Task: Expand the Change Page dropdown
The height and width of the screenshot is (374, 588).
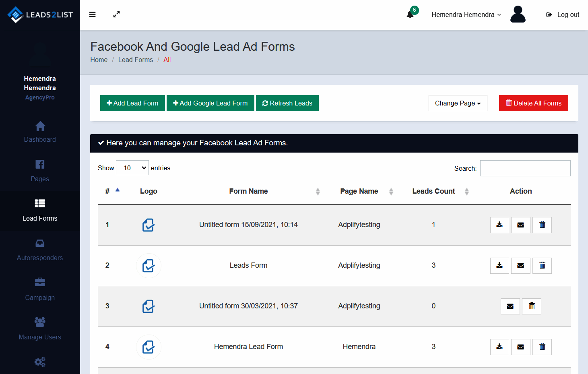Action: [458, 103]
